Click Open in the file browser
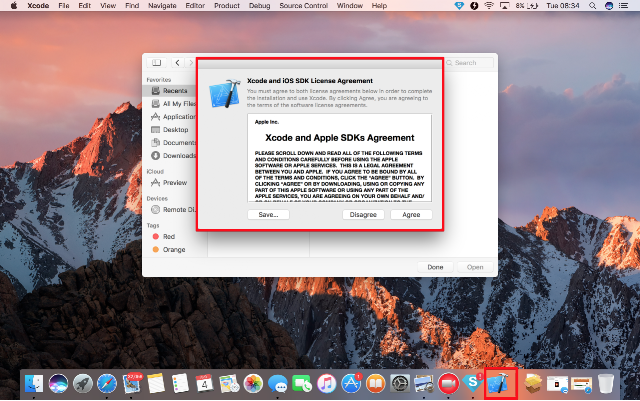 coord(475,267)
